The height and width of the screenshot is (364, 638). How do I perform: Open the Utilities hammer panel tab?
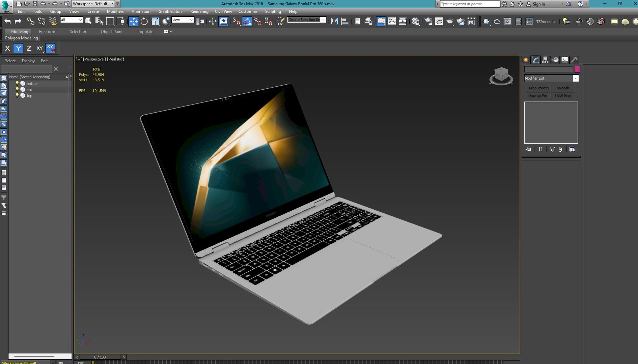(x=575, y=60)
